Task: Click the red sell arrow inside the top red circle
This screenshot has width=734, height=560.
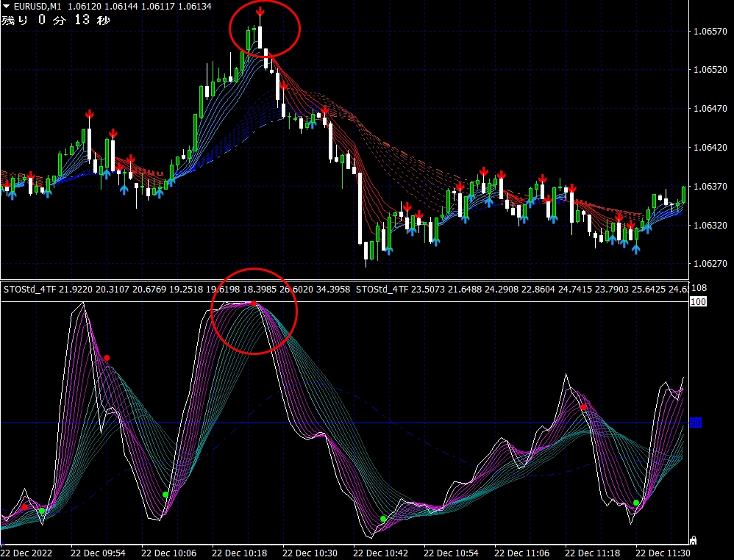Action: (260, 12)
